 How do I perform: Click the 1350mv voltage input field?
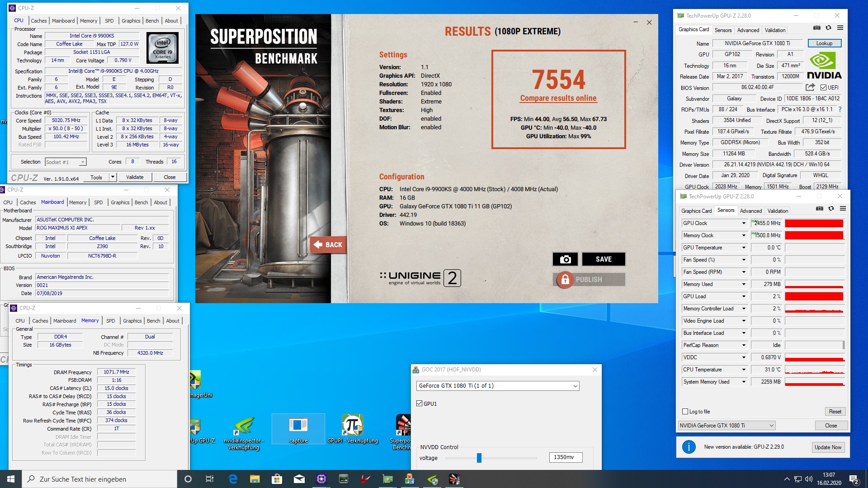point(566,457)
